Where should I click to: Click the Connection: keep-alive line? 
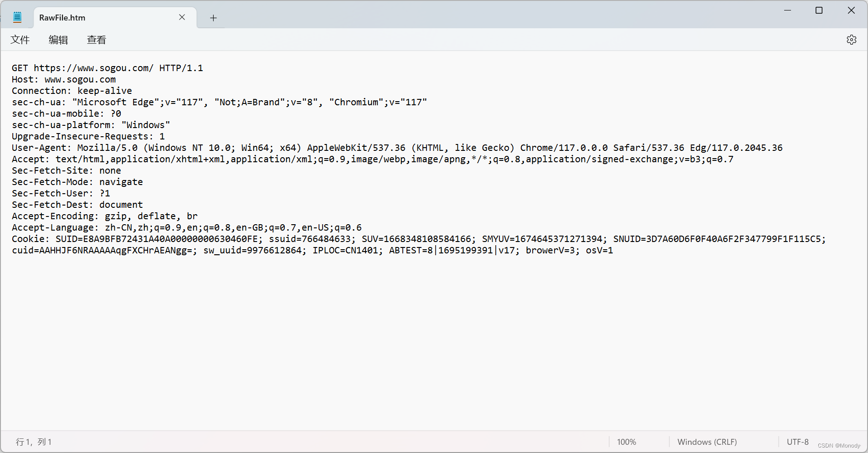(x=72, y=91)
